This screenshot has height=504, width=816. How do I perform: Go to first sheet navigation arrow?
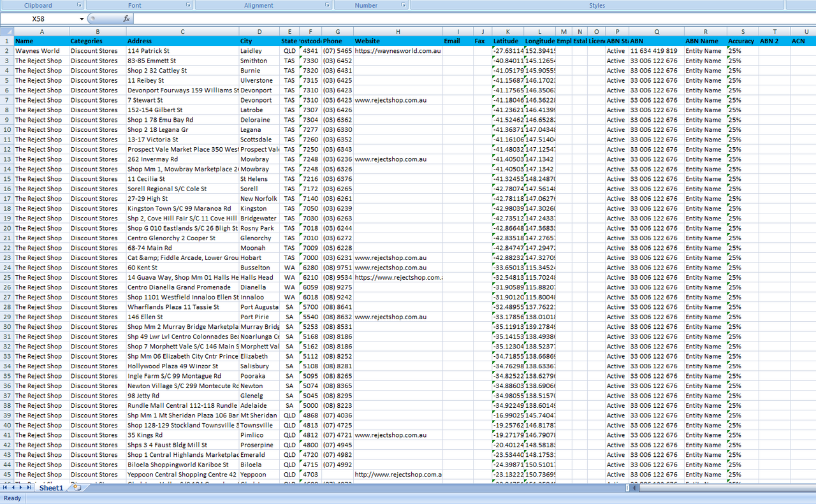[x=5, y=487]
